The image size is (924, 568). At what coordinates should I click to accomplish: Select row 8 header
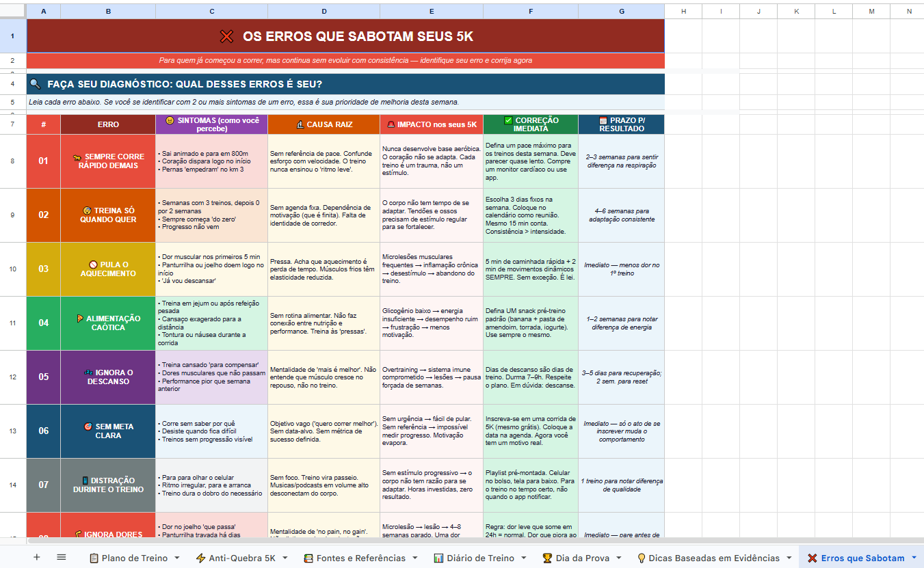(13, 161)
